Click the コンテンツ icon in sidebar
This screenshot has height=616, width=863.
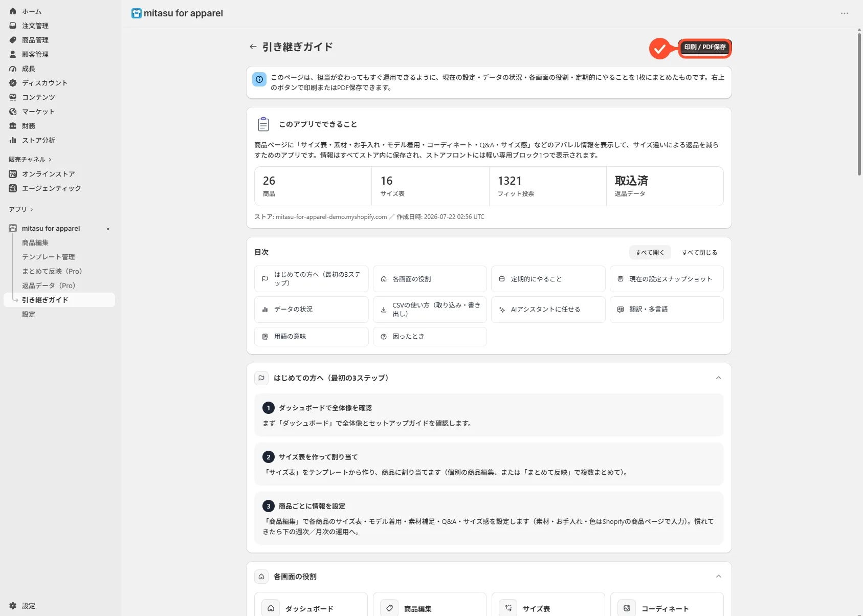[13, 97]
